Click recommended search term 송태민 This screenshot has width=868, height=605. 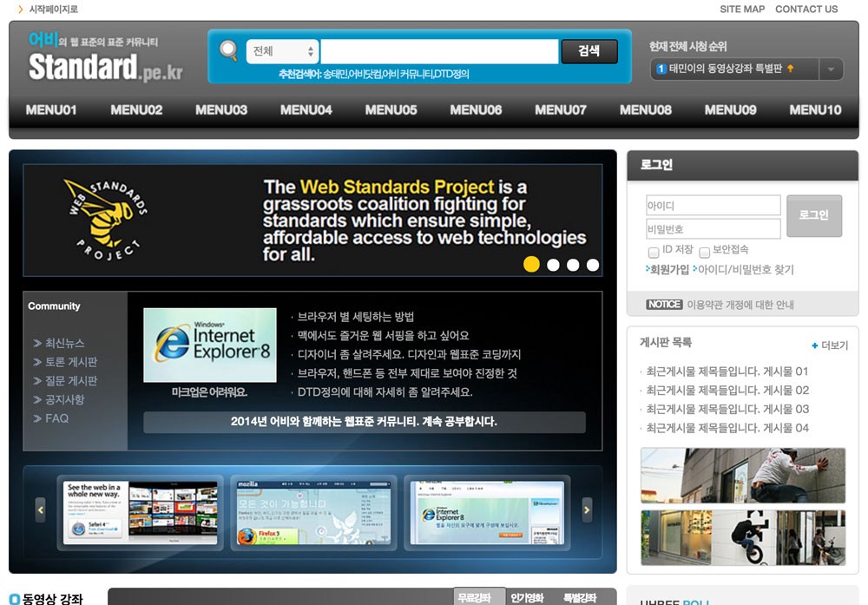pyautogui.click(x=335, y=74)
